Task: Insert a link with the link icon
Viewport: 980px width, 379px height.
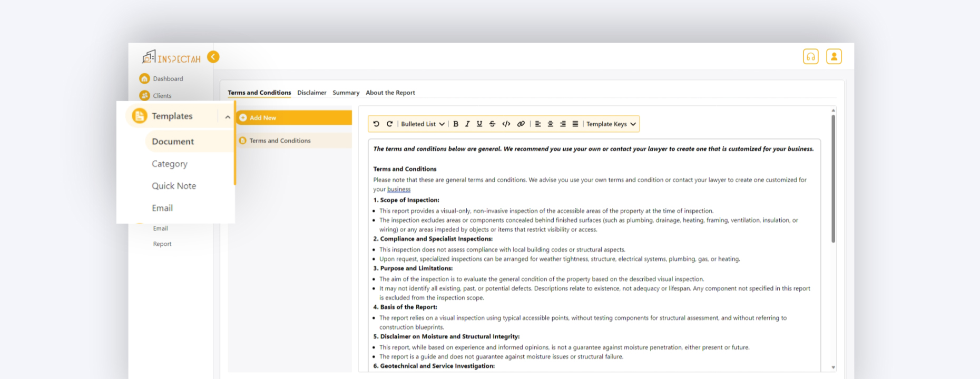Action: [521, 124]
